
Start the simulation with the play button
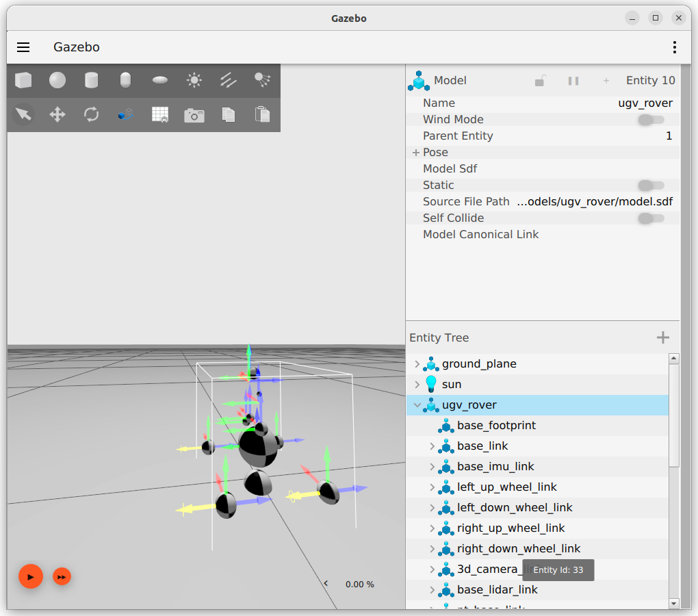pyautogui.click(x=30, y=577)
